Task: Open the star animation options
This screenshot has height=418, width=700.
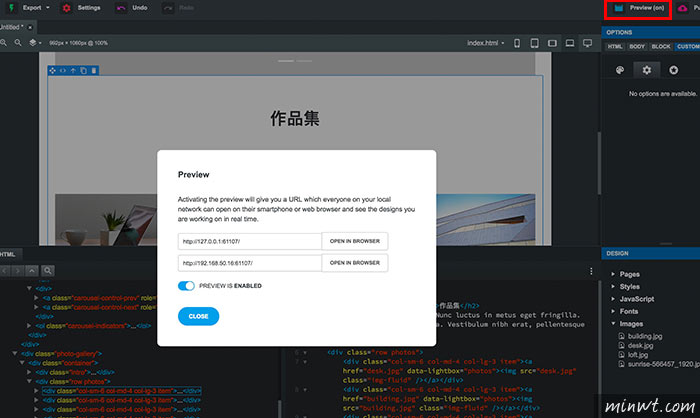Action: (x=673, y=70)
